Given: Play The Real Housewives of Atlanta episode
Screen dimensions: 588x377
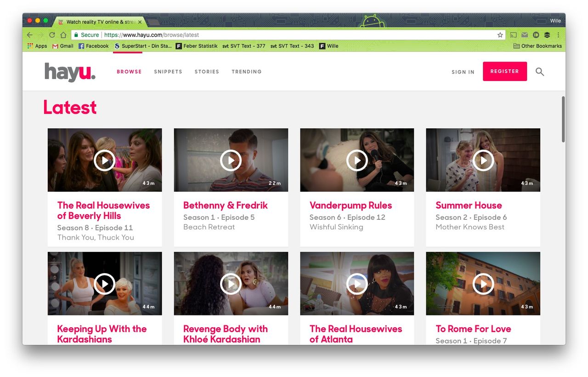Looking at the screenshot, I should [x=357, y=284].
